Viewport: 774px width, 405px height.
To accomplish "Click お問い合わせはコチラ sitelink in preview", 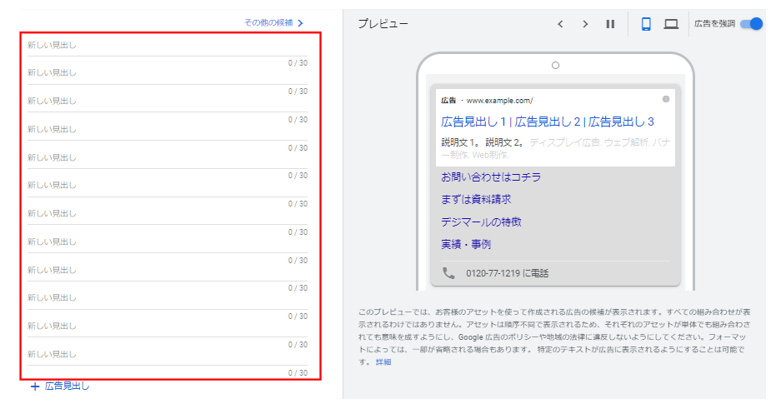I will point(491,177).
